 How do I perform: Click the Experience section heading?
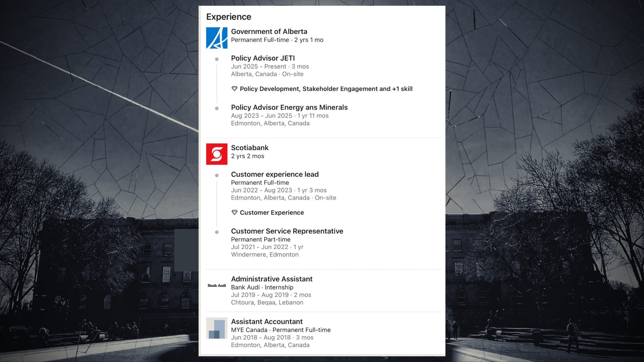pyautogui.click(x=228, y=17)
